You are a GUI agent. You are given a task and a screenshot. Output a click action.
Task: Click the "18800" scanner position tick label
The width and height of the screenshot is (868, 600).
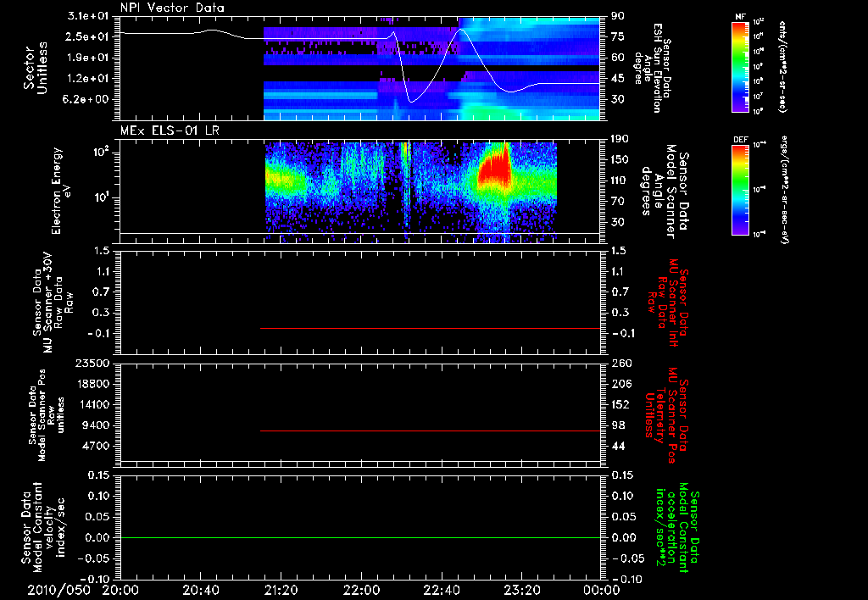pyautogui.click(x=93, y=384)
